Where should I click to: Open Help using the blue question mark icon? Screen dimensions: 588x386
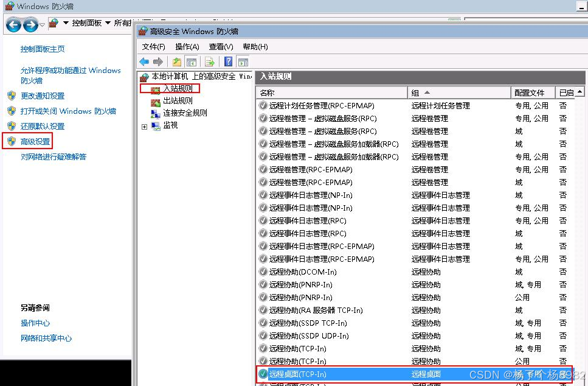[228, 62]
